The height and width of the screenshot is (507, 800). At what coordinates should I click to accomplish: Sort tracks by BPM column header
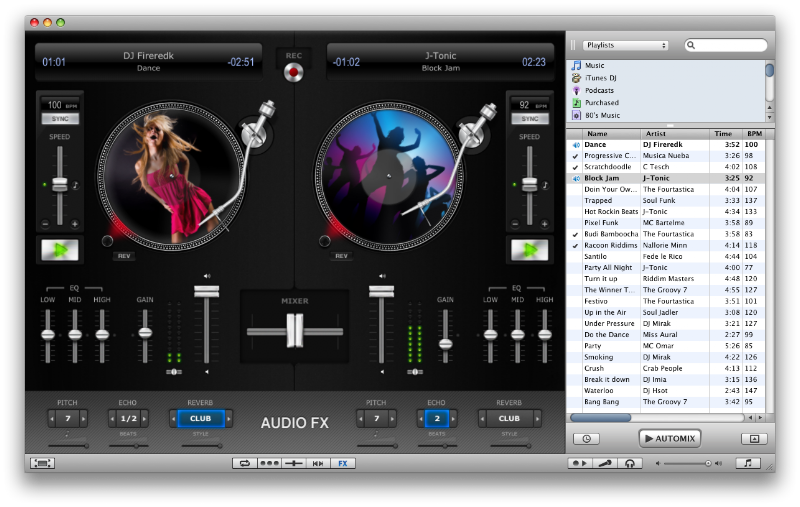click(754, 134)
